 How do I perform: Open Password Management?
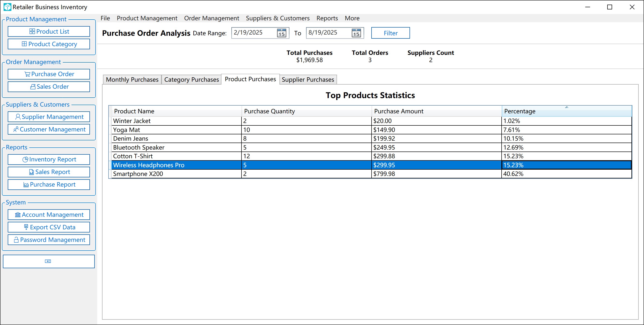(x=49, y=239)
